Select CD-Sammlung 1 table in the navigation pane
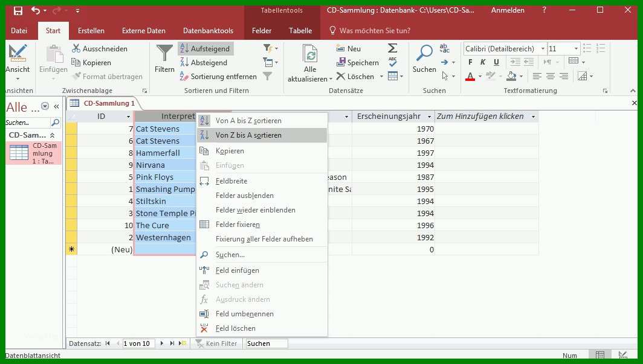 [34, 153]
